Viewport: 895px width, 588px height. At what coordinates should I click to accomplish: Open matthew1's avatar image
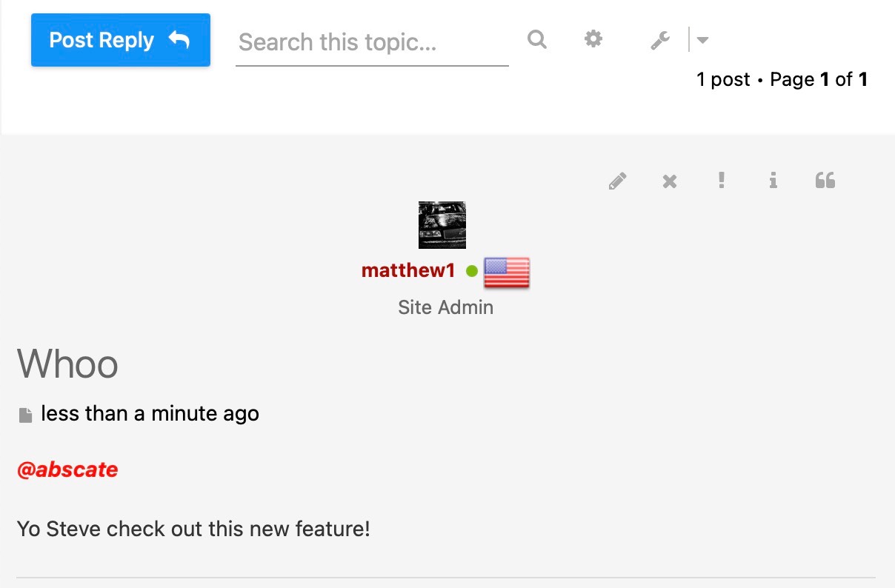(442, 224)
